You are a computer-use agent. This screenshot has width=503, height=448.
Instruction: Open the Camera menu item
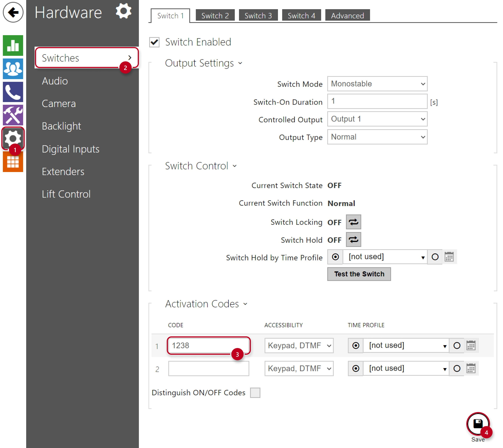pyautogui.click(x=59, y=104)
